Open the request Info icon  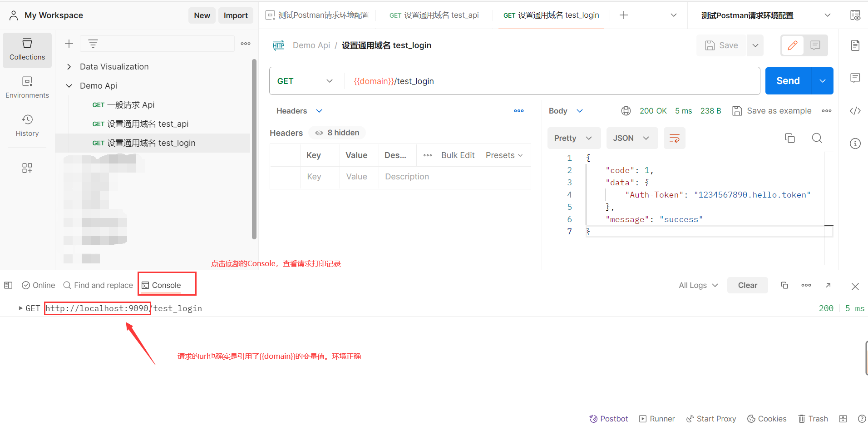point(855,144)
